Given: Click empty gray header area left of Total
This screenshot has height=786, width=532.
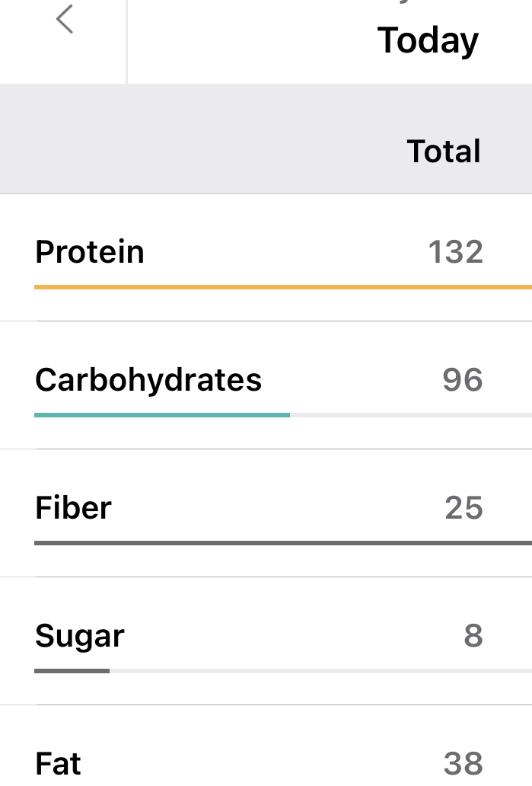Looking at the screenshot, I should point(190,151).
